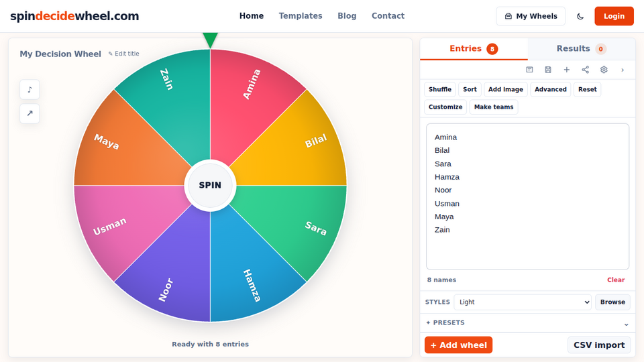644x362 pixels.
Task: Collapse panel with the right chevron
Action: click(623, 70)
